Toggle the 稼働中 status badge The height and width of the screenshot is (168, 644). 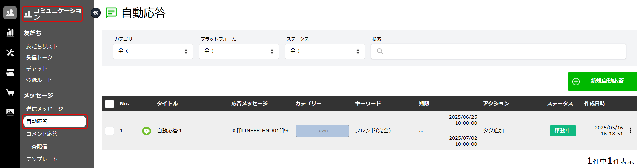pos(562,131)
